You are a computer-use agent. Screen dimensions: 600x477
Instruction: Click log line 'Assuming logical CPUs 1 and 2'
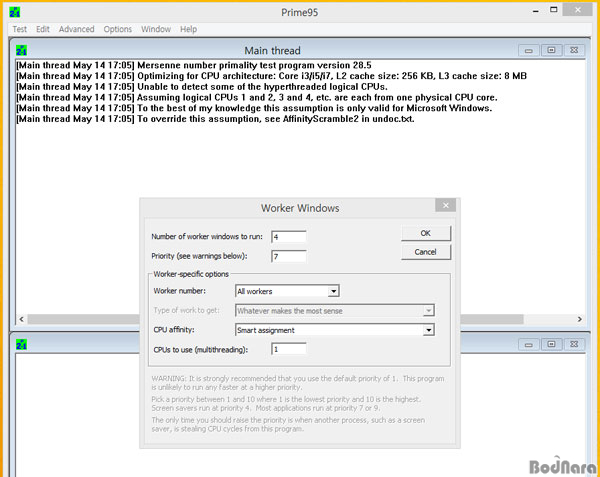257,97
